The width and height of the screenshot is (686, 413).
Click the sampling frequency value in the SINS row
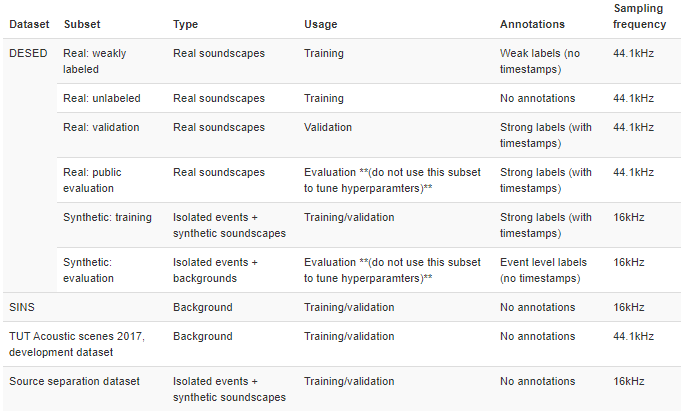click(629, 307)
